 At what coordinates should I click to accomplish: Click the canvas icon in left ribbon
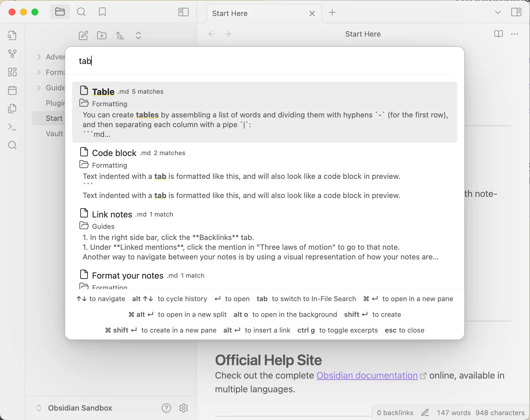pyautogui.click(x=12, y=72)
